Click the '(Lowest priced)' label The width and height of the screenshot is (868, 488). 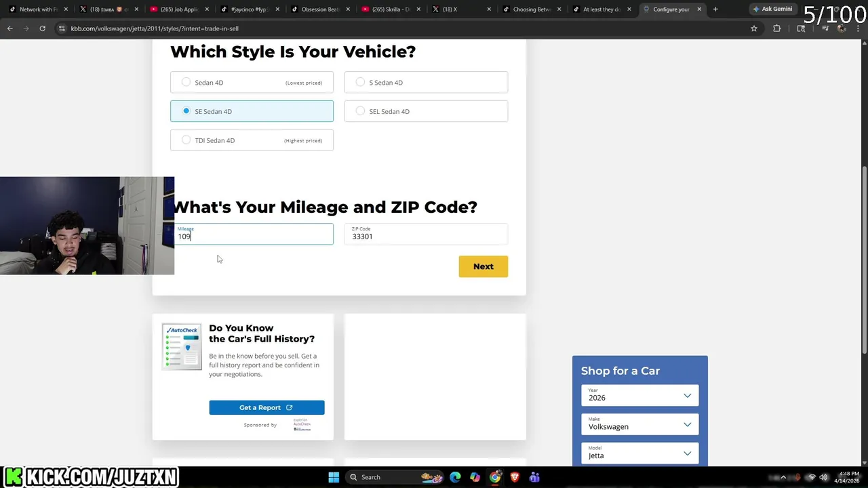[304, 83]
